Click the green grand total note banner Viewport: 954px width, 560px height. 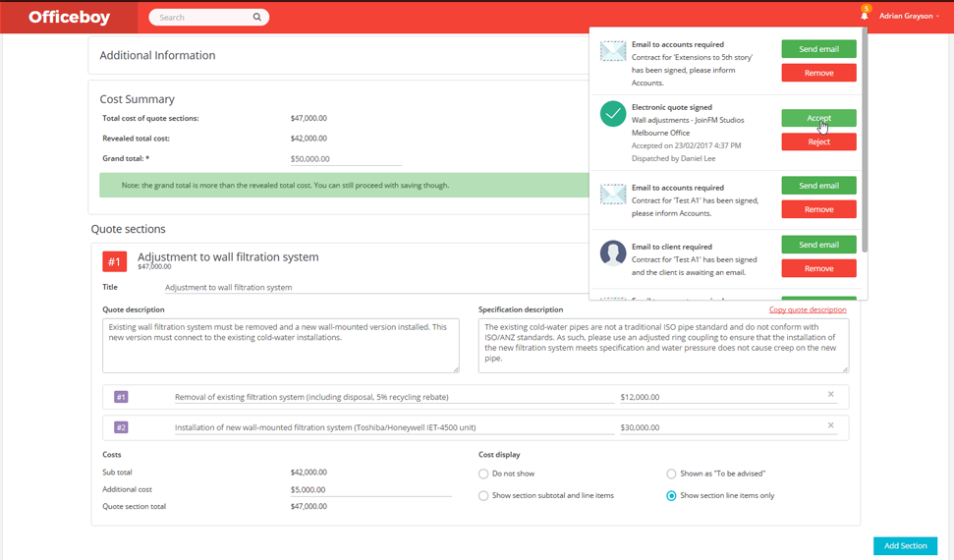[345, 185]
